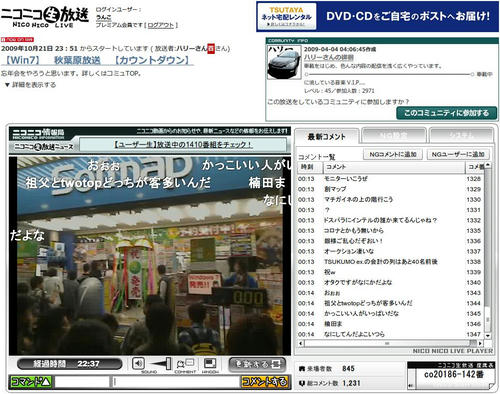The image size is (500, 394).
Task: Click the comment list horizontal scroll thumb
Action: tap(388, 343)
